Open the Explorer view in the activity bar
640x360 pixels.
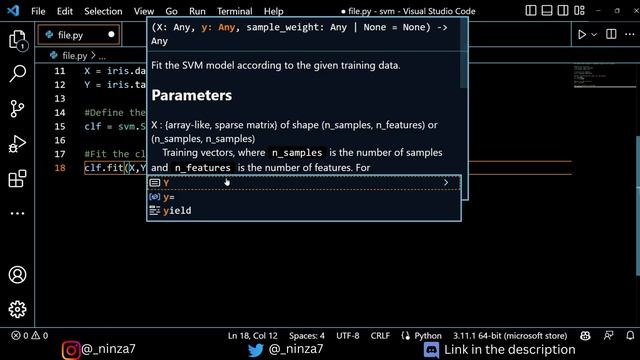tap(18, 40)
